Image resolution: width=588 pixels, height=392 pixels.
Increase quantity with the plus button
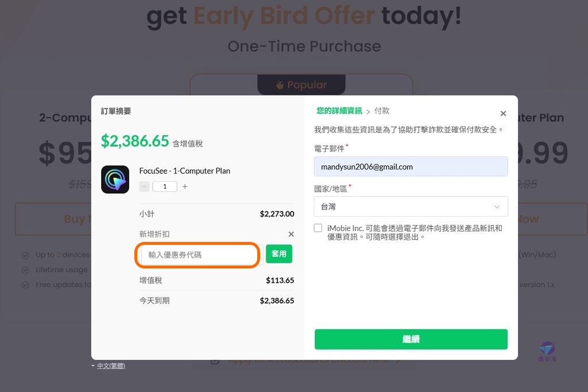tap(185, 187)
